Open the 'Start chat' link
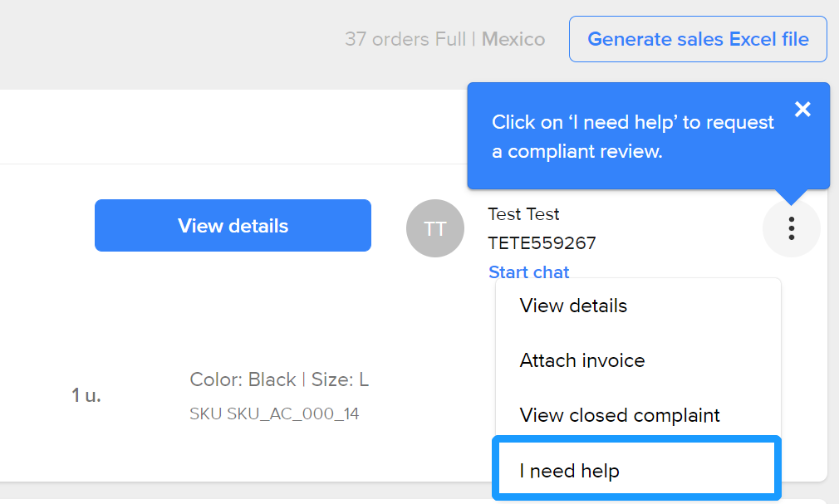839x504 pixels. tap(529, 272)
